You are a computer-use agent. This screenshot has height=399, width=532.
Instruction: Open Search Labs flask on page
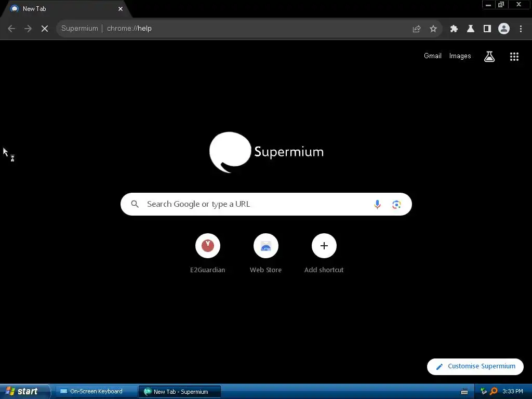(489, 57)
